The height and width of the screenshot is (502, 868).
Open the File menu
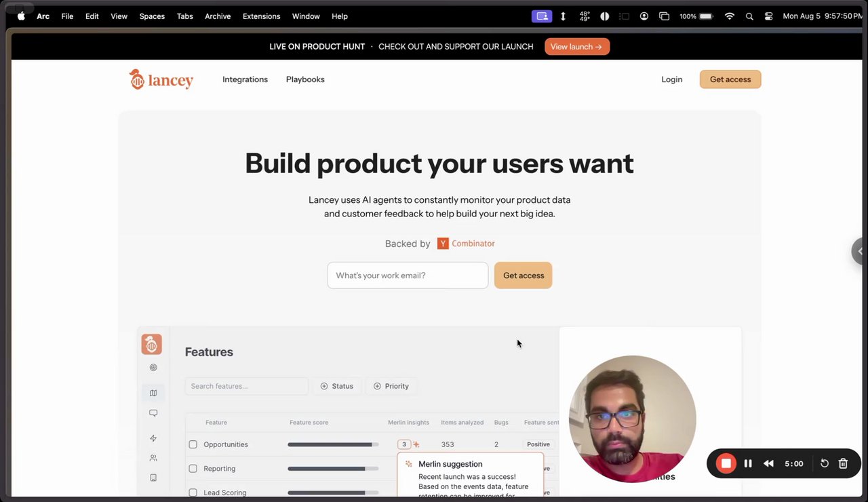(x=67, y=16)
